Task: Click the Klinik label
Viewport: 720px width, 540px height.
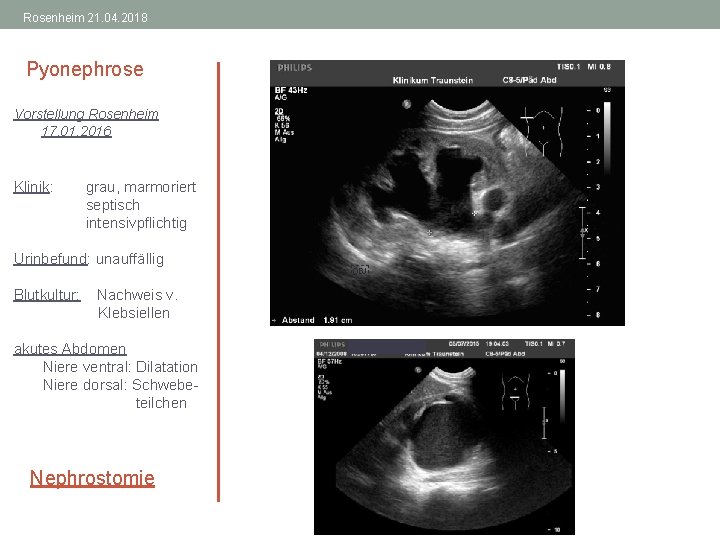Action: (x=33, y=187)
